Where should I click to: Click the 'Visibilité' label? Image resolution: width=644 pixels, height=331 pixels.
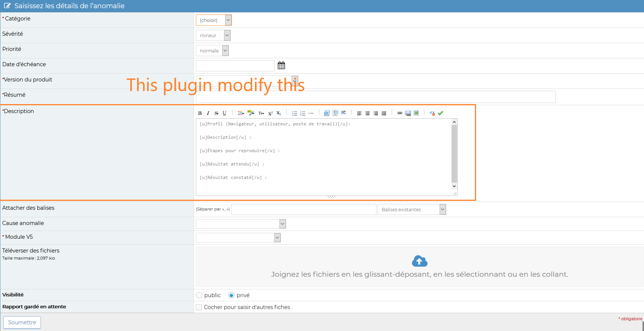click(x=13, y=295)
